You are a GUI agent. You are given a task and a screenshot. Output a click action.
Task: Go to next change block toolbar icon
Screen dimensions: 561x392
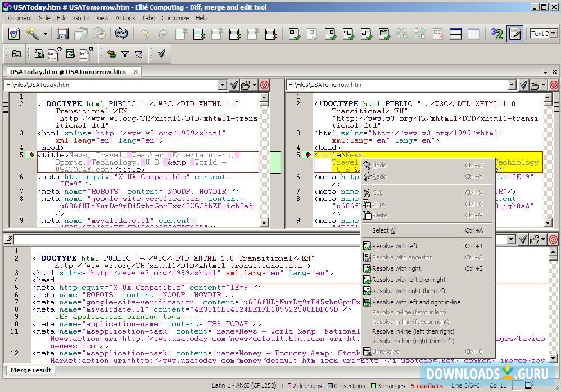click(235, 34)
